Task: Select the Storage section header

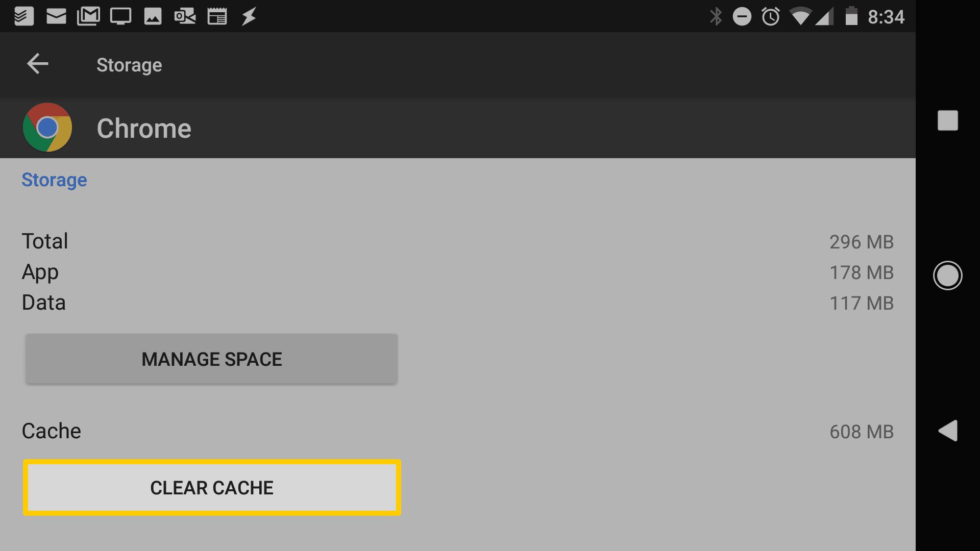Action: [53, 179]
